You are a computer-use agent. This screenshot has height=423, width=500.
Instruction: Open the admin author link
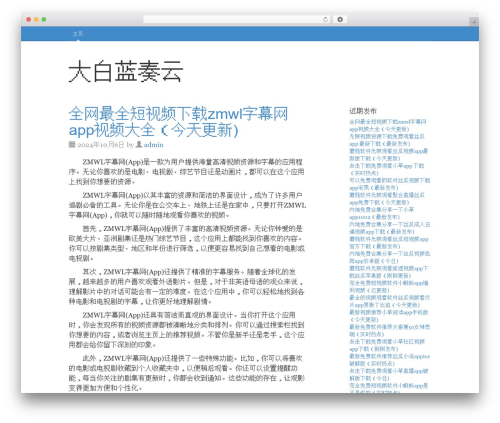point(153,145)
